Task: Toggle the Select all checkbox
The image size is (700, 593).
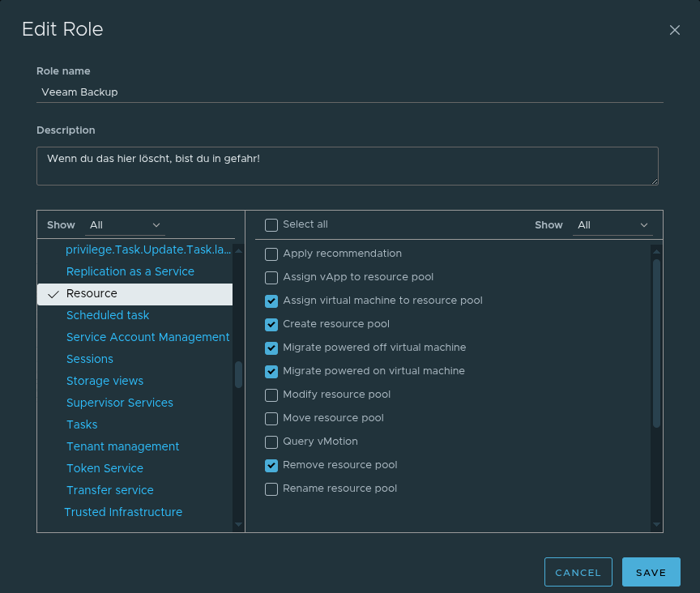Action: pos(271,225)
